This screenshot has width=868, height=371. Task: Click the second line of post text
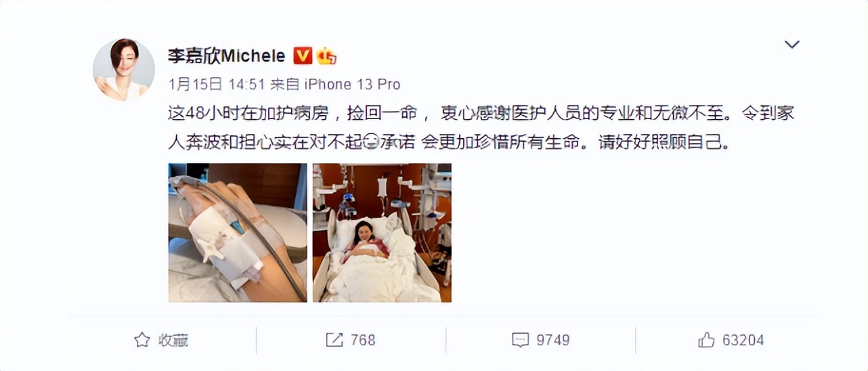(x=450, y=144)
